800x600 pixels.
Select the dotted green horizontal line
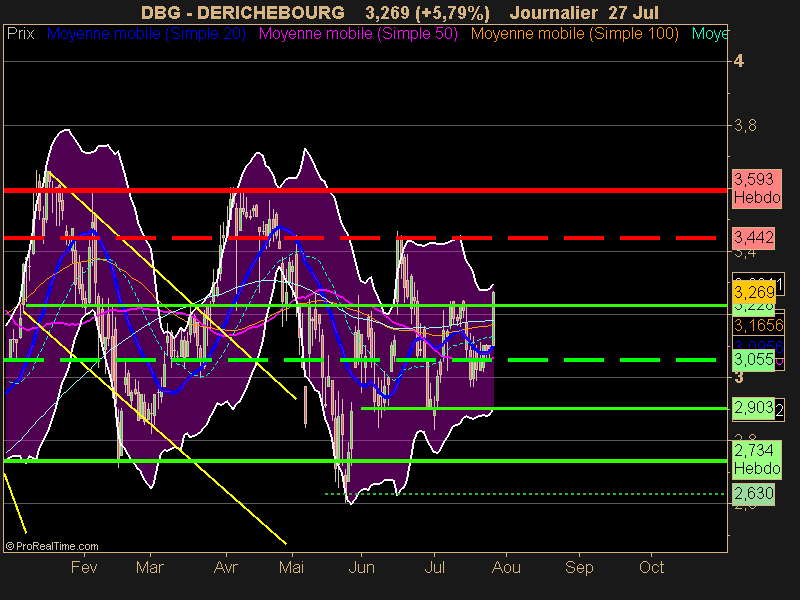click(525, 494)
